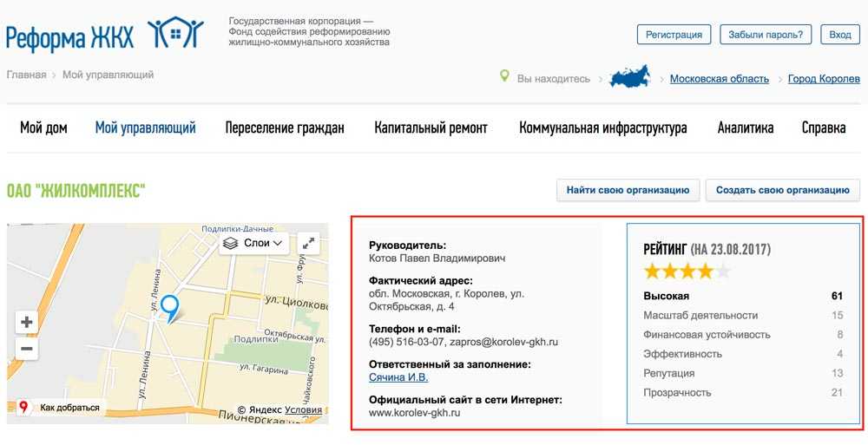Viewport: 868px width, 445px height.
Task: Click the Реформа ЖКХ house logo
Action: click(x=174, y=35)
